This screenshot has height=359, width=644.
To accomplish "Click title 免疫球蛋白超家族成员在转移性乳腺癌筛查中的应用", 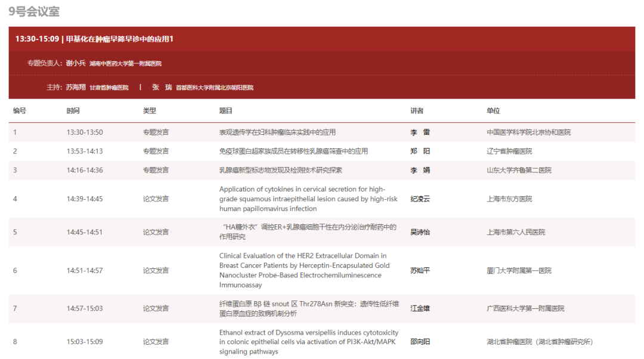I will (293, 151).
